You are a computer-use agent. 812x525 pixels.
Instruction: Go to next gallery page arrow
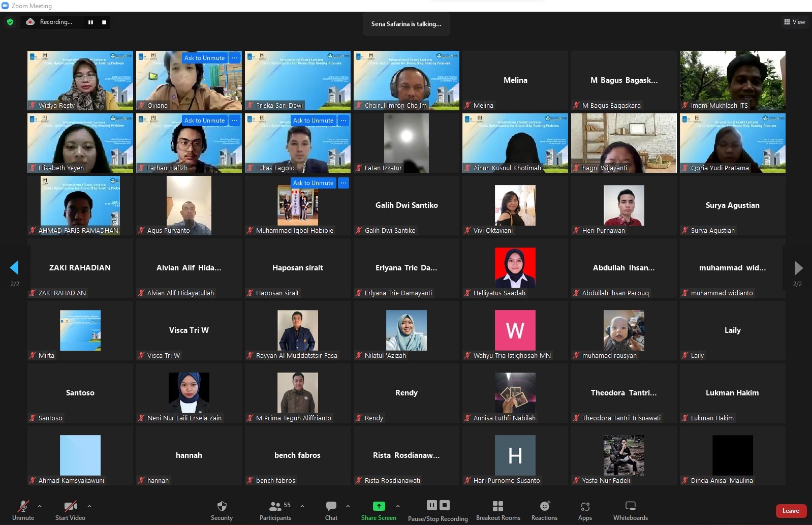point(798,268)
